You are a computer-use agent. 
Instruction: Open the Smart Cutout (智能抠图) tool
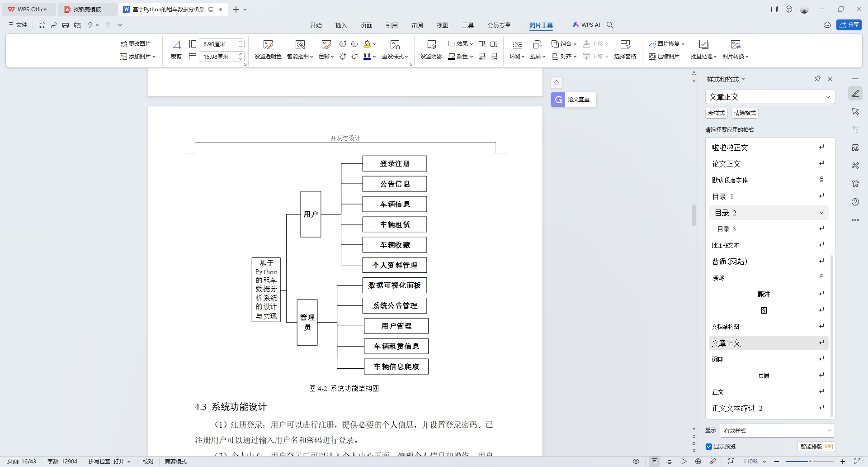(x=300, y=44)
